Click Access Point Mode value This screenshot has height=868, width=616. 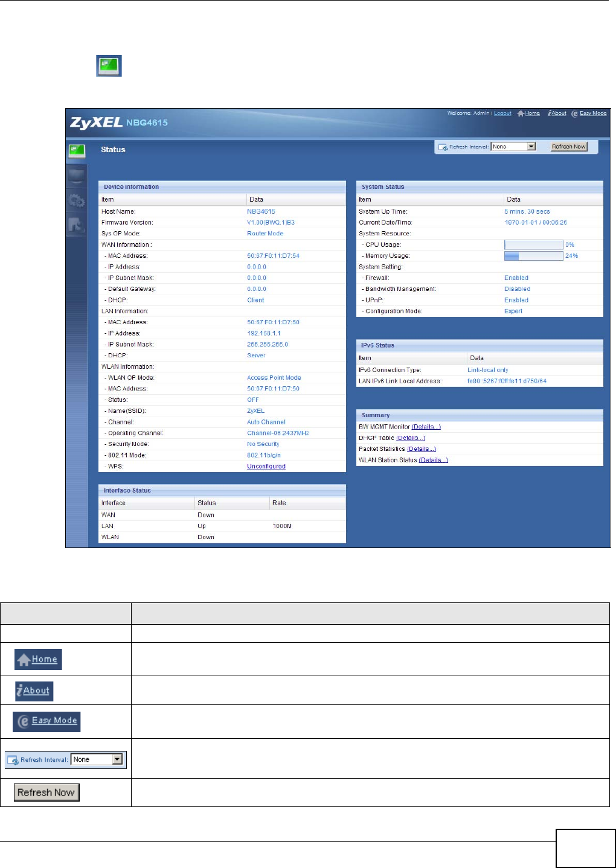point(274,377)
